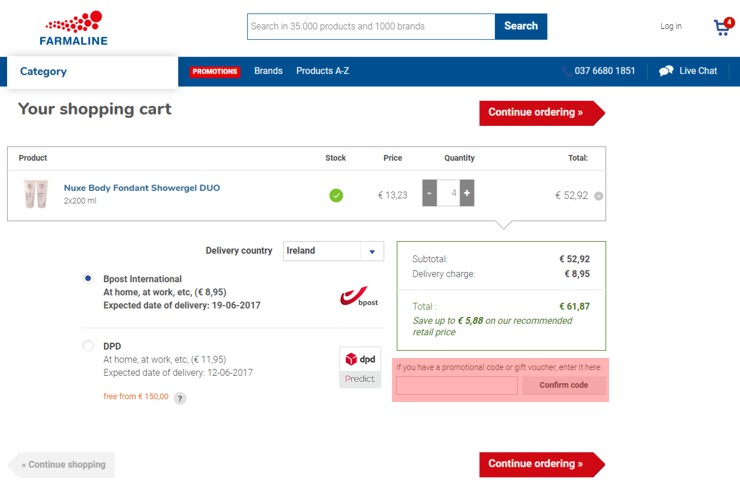Viewport: 740px width, 485px height.
Task: Remove Nuxe Showergel item from the cart
Action: click(598, 196)
